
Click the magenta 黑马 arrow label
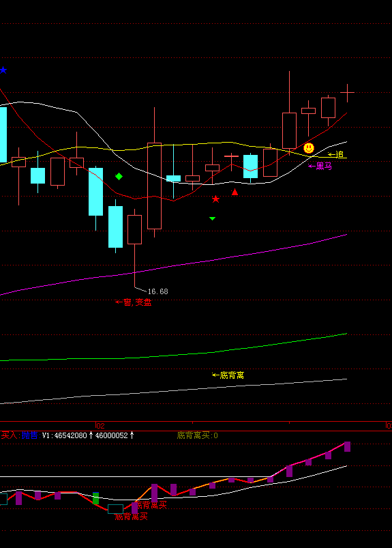tap(320, 167)
